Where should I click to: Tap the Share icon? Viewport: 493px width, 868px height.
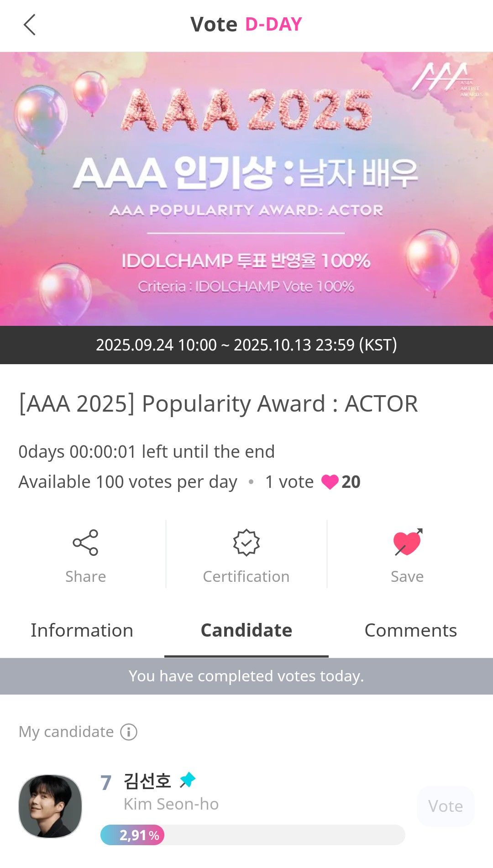pos(85,543)
